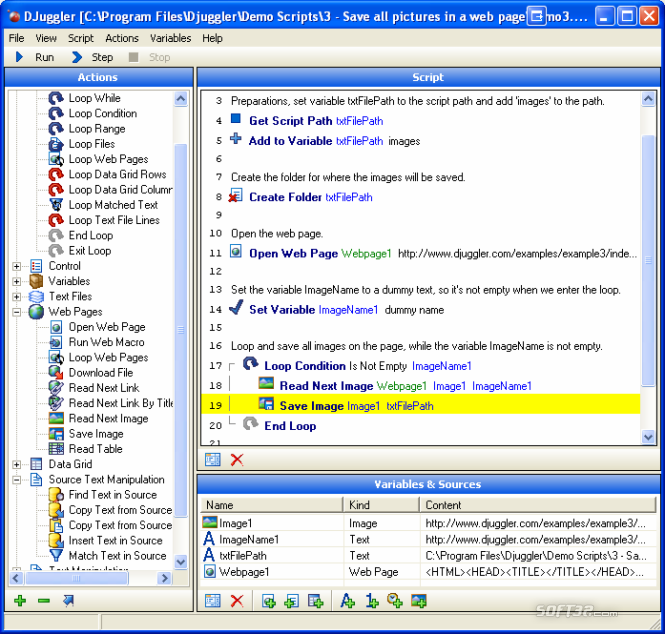The image size is (665, 634).
Task: Select the Image1 variable row
Action: coord(428,523)
